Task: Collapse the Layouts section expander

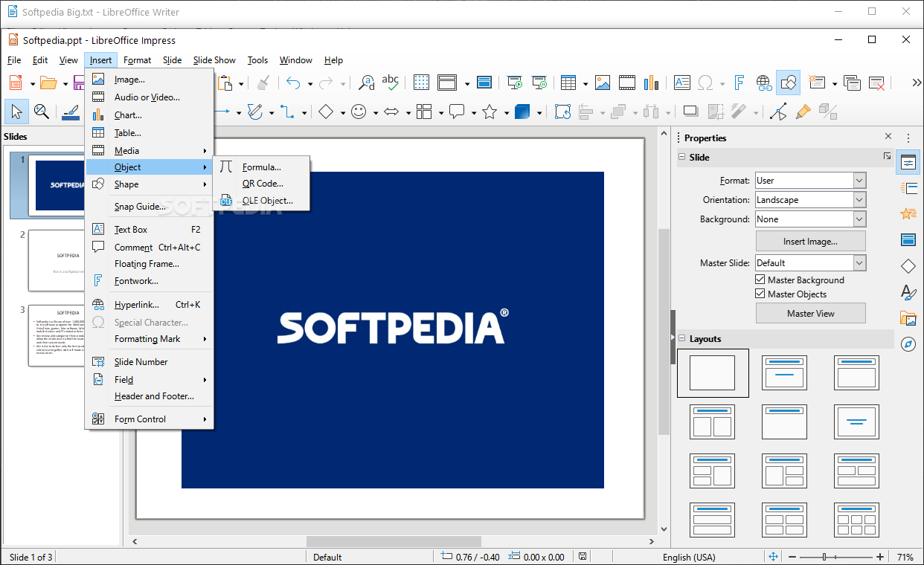Action: pyautogui.click(x=681, y=338)
